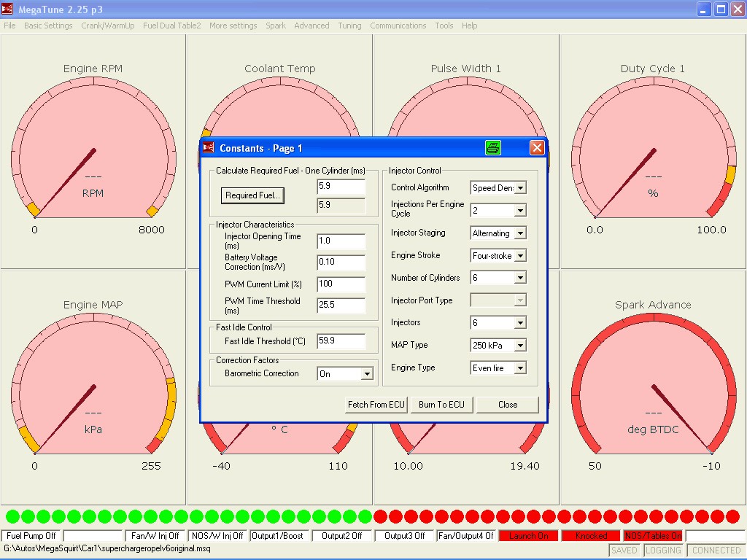
Task: Open the More settings menu
Action: (x=233, y=26)
